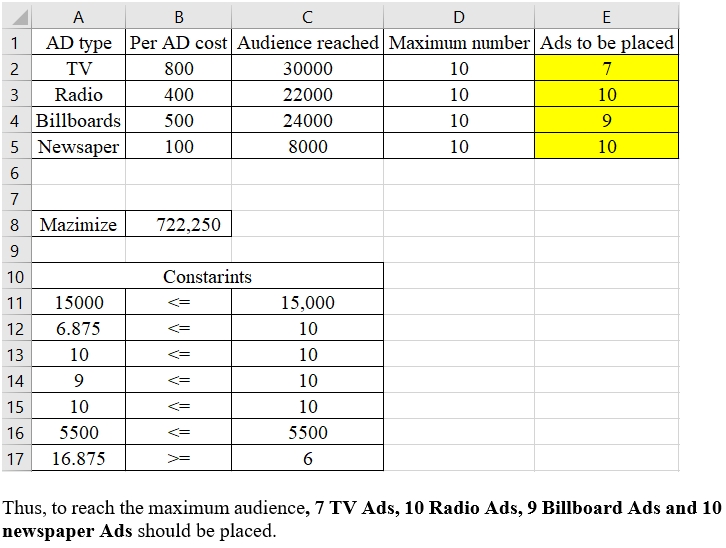Select the 'Newsaper' cell

click(78, 146)
